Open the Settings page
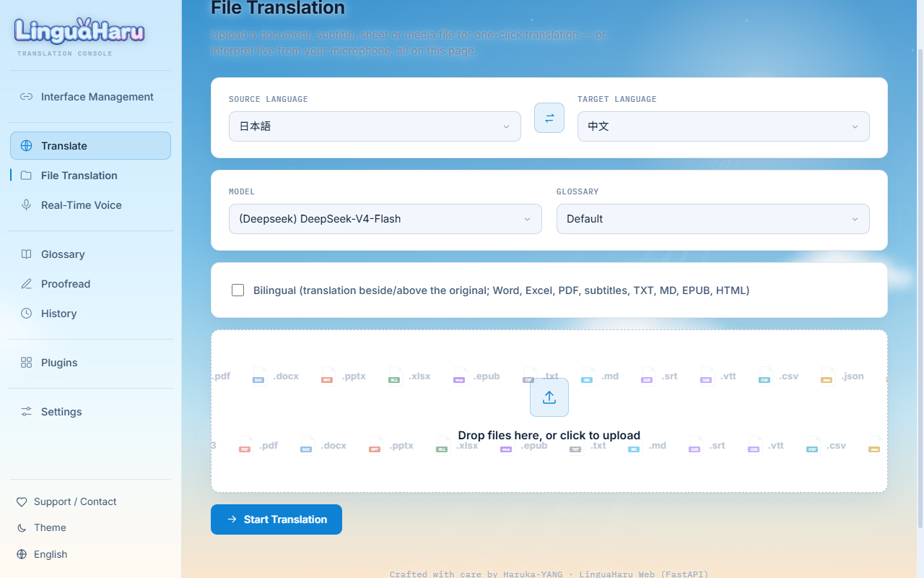The image size is (924, 578). [x=90, y=412]
